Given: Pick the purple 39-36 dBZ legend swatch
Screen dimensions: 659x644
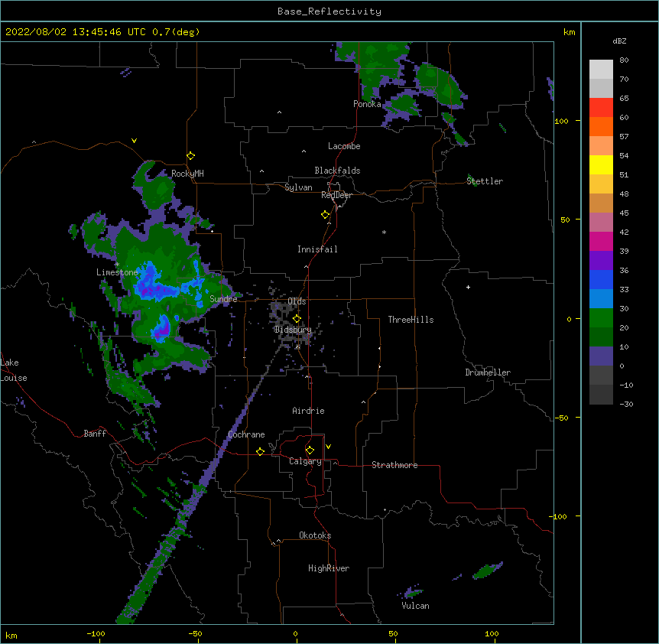Looking at the screenshot, I should tap(601, 261).
